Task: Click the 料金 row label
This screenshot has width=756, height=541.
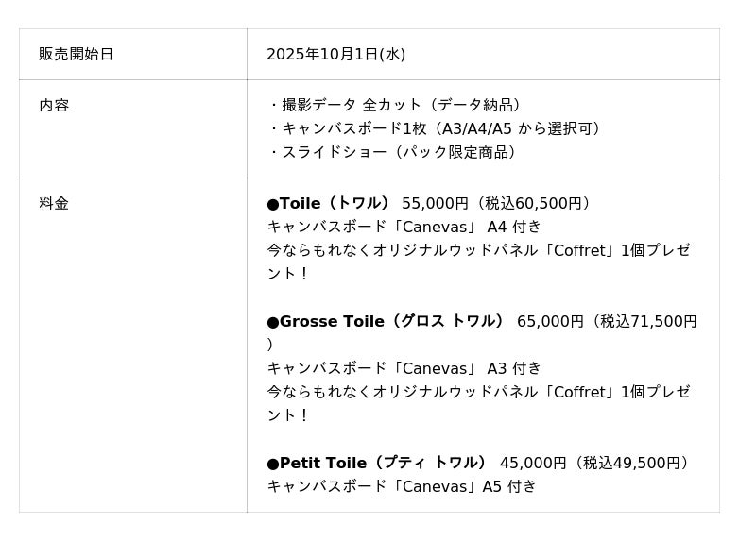Action: [x=54, y=203]
